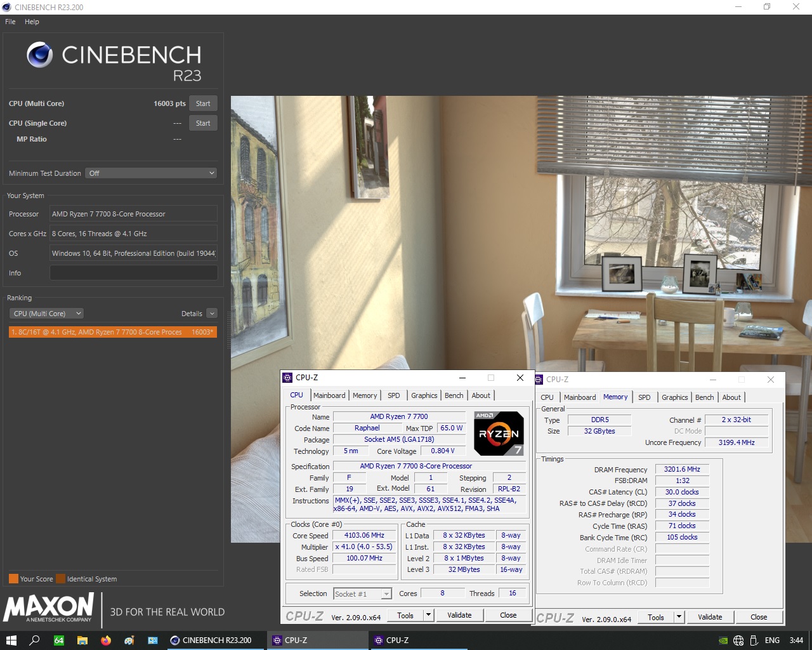Click Validate in CPU-Z CPU window

[x=459, y=615]
